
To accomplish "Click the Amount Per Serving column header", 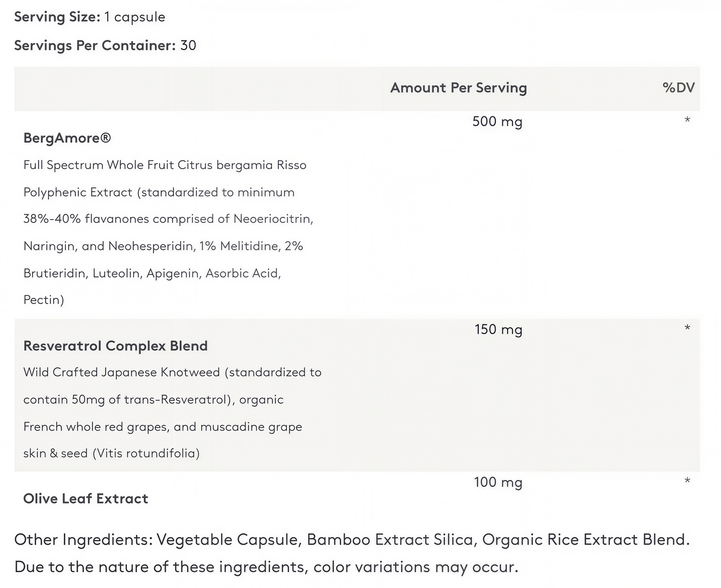I will 459,88.
